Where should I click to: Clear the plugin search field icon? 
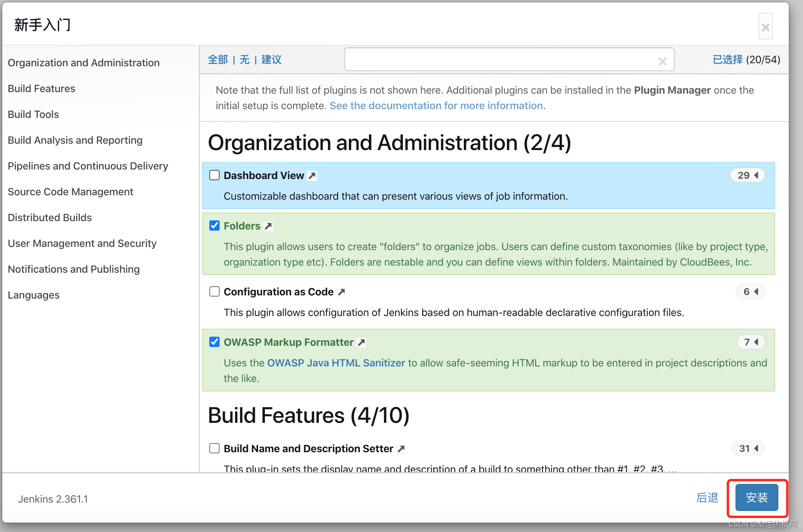point(662,61)
